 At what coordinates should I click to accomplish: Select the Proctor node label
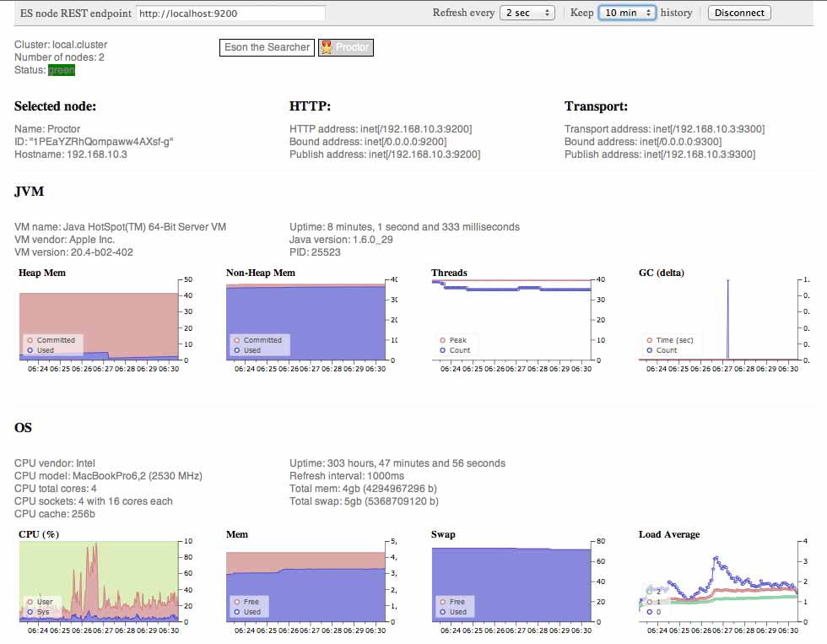[352, 48]
